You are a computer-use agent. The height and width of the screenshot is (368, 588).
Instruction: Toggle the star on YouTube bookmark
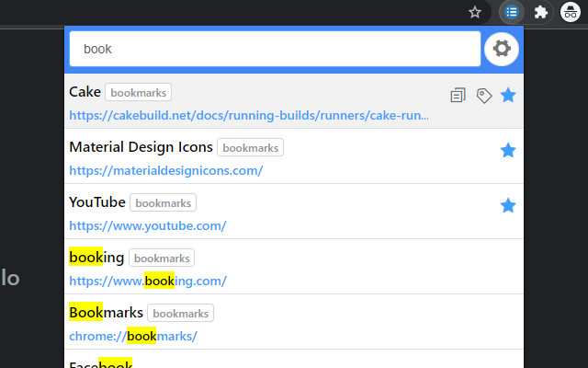pyautogui.click(x=508, y=205)
